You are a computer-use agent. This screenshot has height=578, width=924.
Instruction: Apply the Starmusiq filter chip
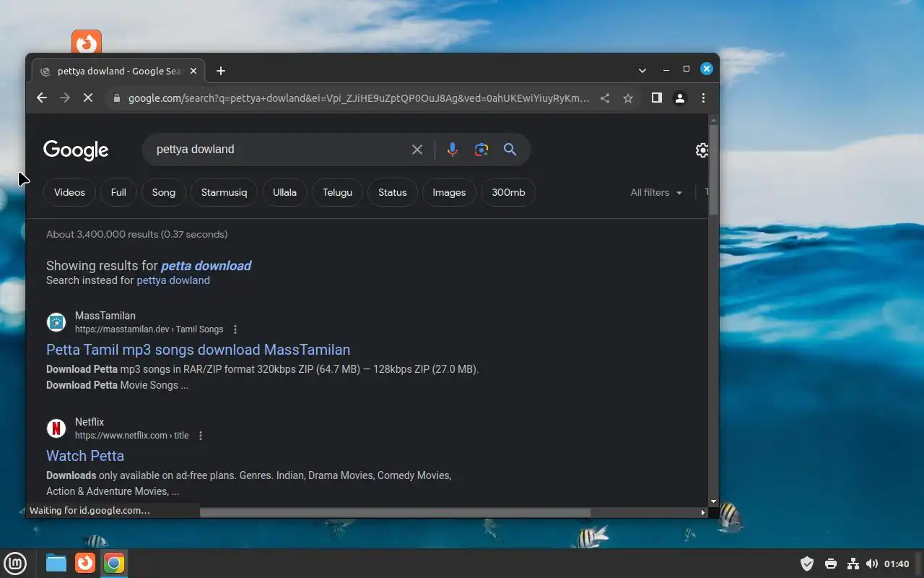click(224, 192)
